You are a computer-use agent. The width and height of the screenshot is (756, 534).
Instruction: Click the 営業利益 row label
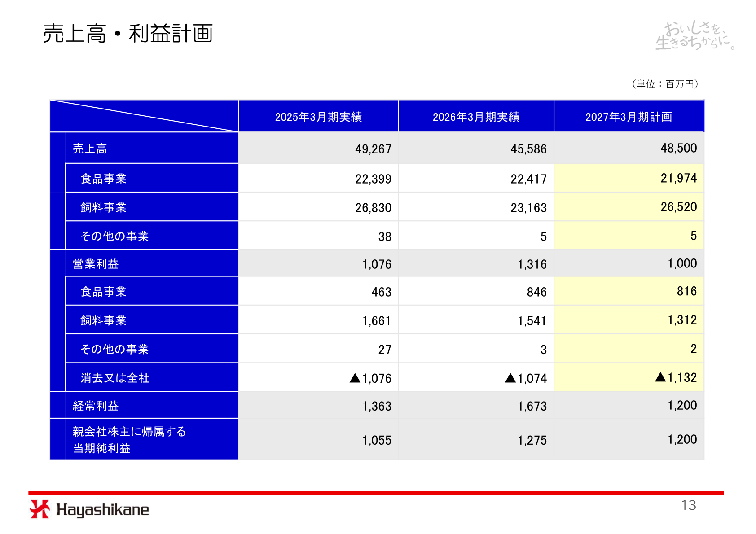(x=96, y=264)
